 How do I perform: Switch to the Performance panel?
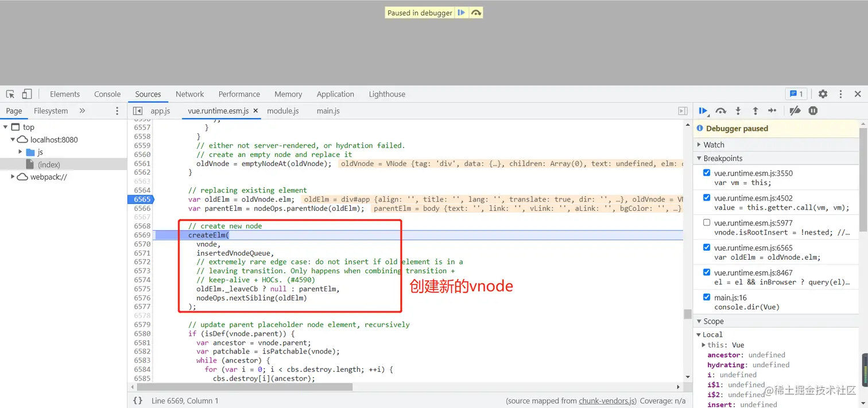click(239, 94)
